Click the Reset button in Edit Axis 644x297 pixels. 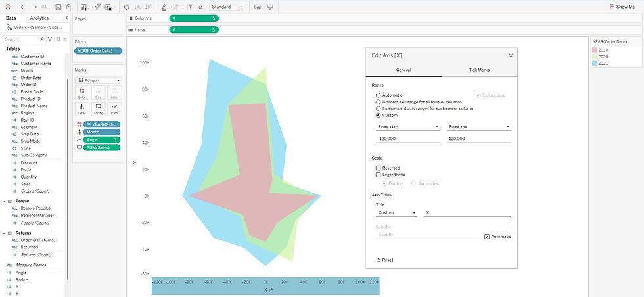click(x=385, y=260)
